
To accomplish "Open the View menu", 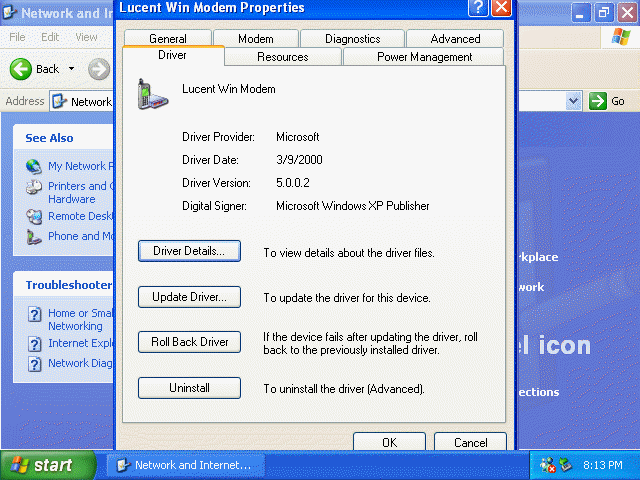I will (86, 37).
